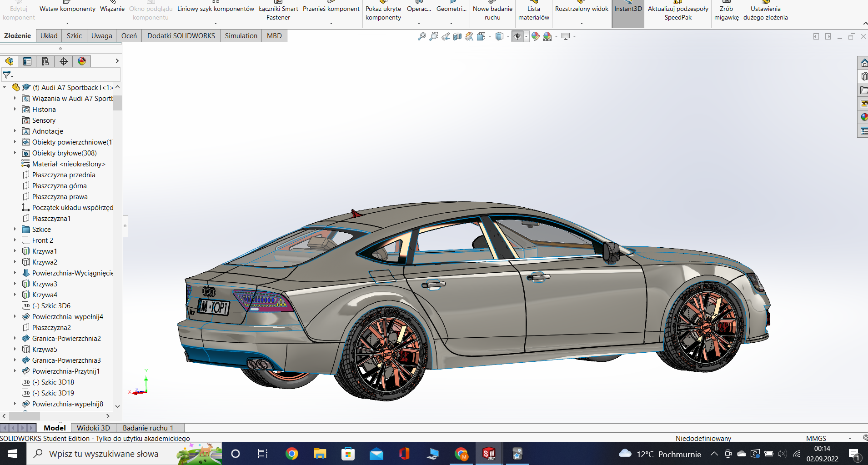Click Liniowy szyk komponentów button

(216, 13)
